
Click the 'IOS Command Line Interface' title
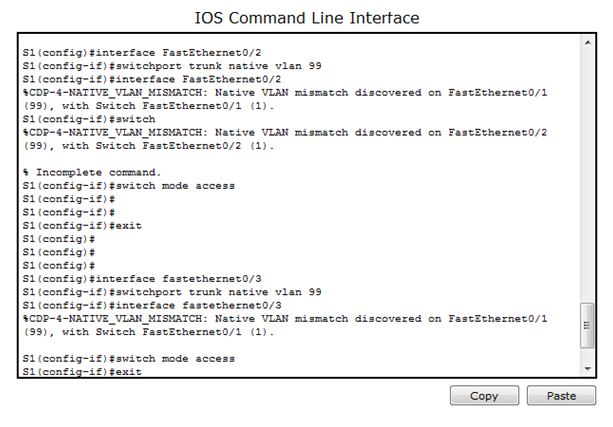[307, 18]
